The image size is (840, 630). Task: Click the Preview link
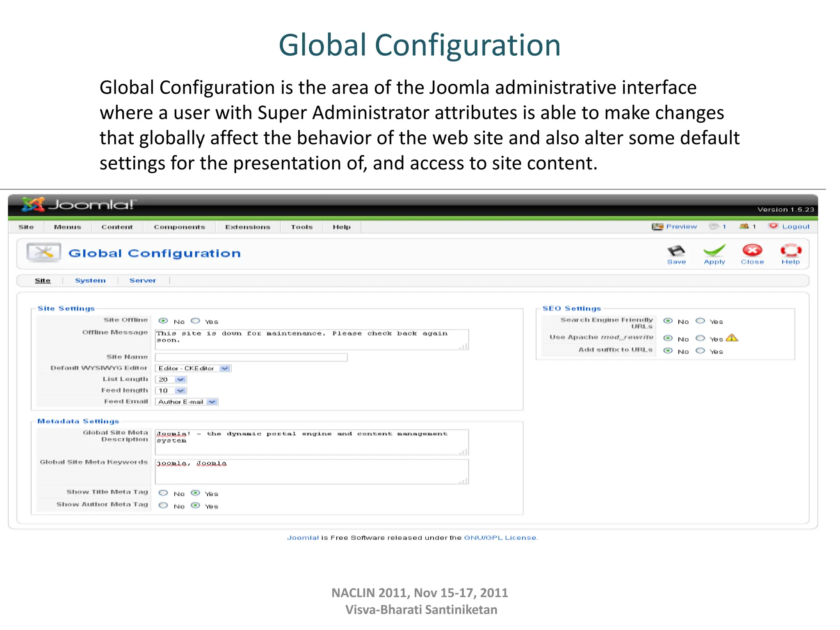tap(682, 226)
